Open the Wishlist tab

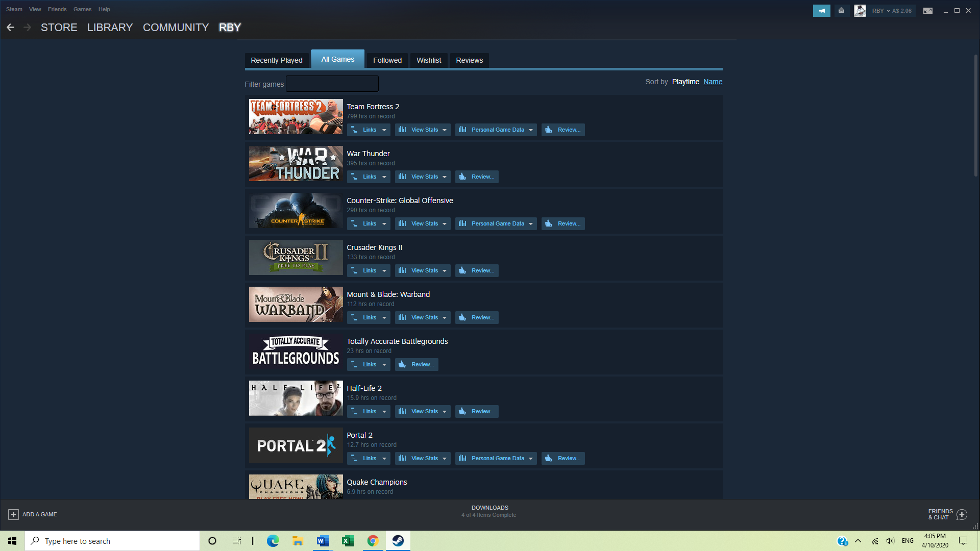coord(429,60)
